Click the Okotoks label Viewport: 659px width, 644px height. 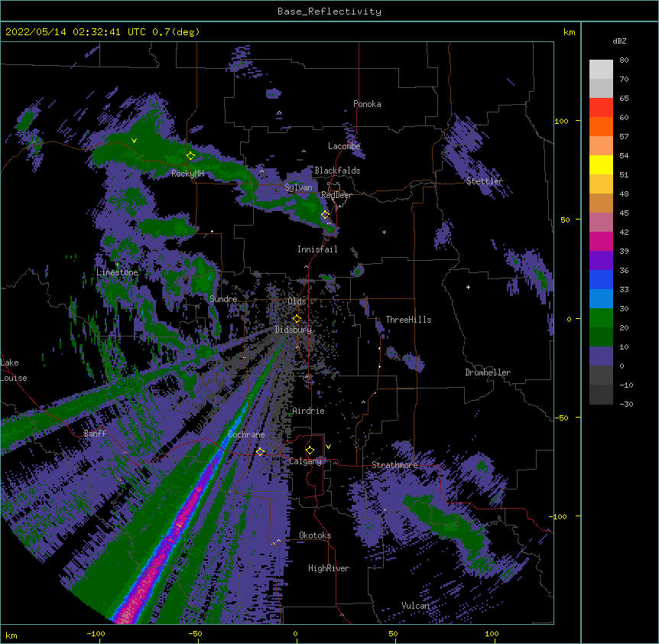tap(315, 535)
